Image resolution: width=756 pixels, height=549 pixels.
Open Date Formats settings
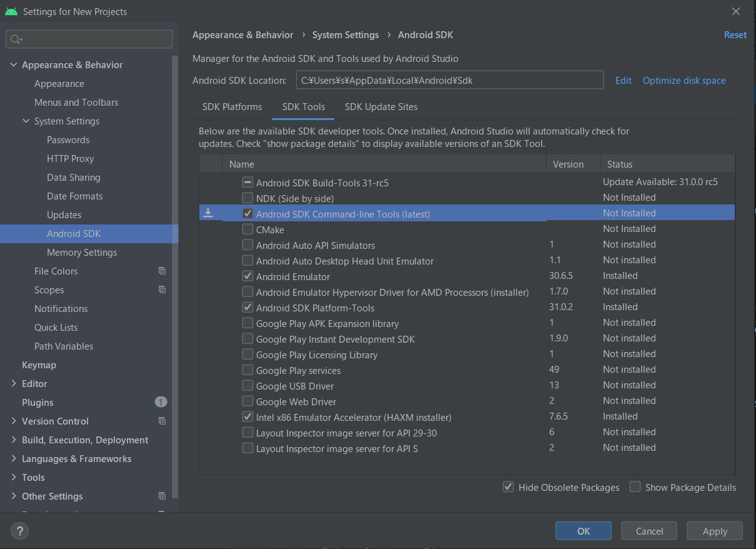click(x=74, y=196)
